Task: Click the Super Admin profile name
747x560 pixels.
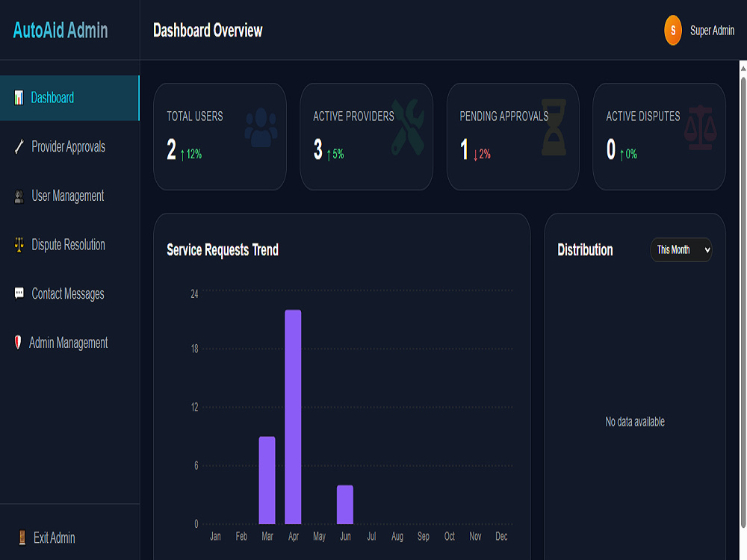Action: [712, 31]
